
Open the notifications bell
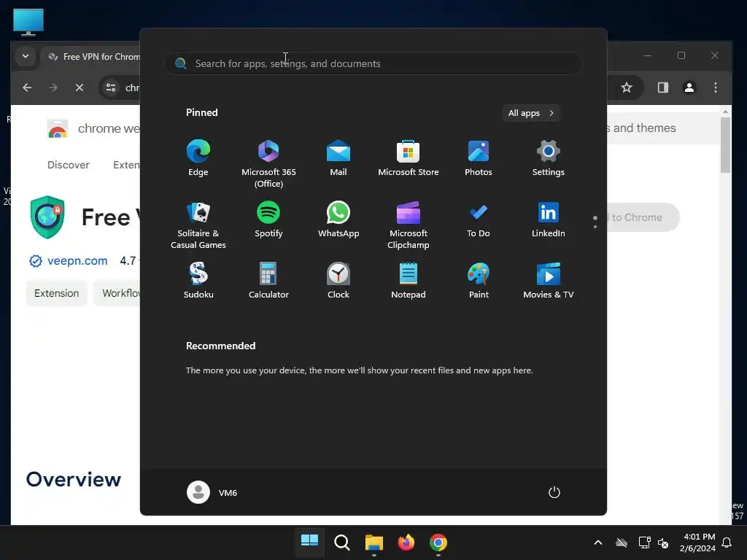[x=727, y=542]
